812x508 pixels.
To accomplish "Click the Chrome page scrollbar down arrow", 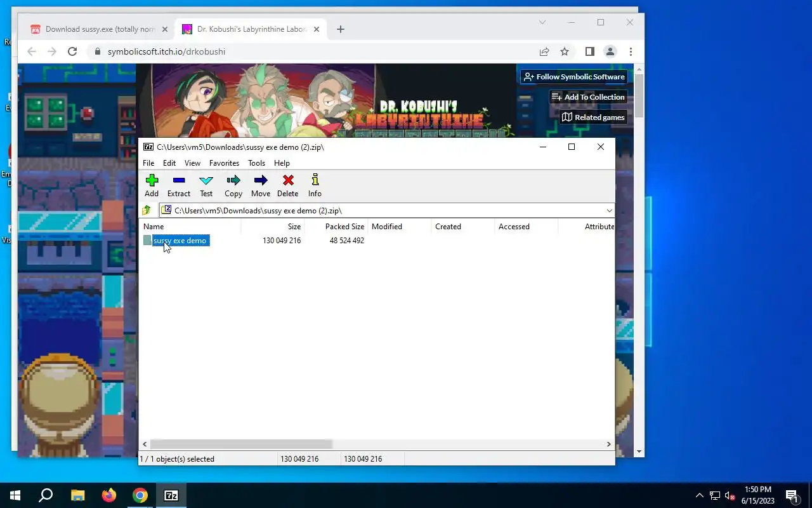I will [639, 451].
